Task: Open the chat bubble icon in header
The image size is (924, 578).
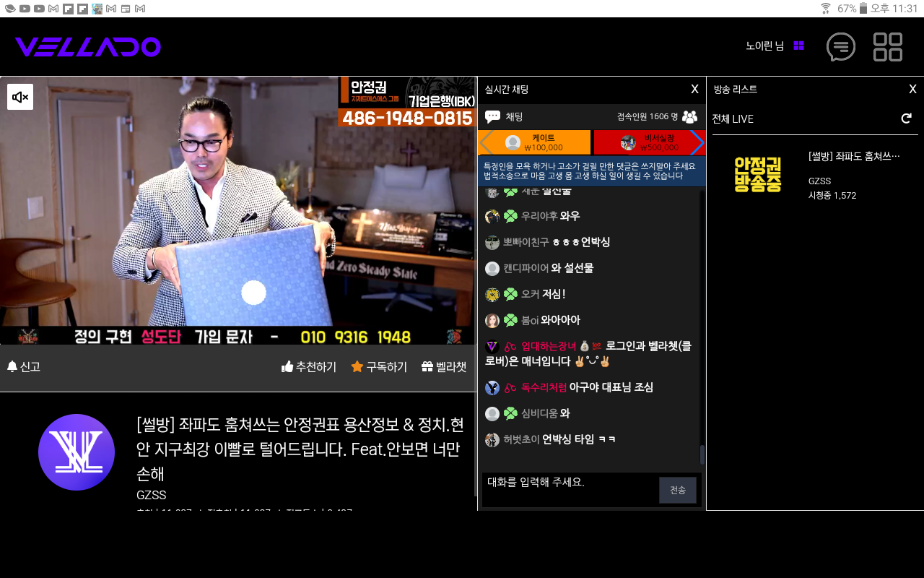Action: click(841, 47)
